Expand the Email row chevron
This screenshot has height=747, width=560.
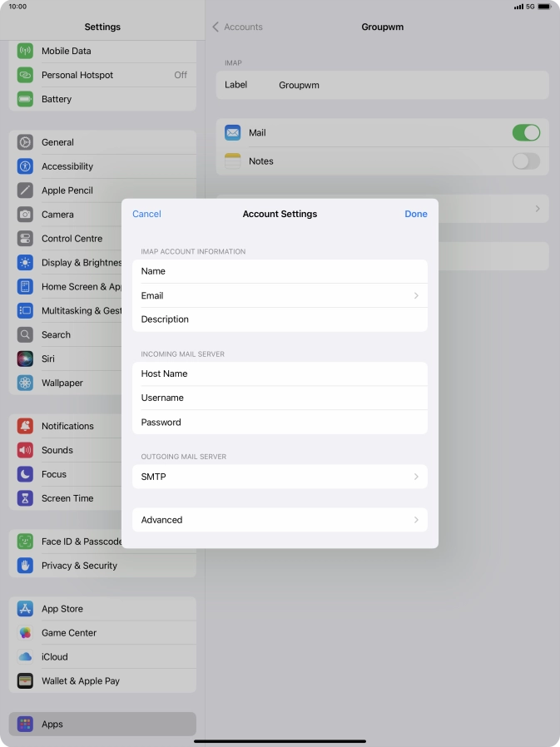416,295
